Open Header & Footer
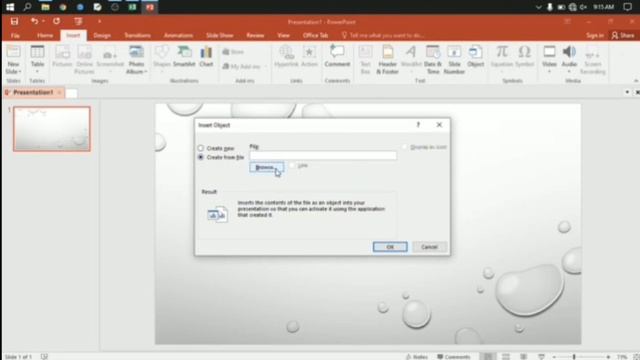 pyautogui.click(x=387, y=60)
